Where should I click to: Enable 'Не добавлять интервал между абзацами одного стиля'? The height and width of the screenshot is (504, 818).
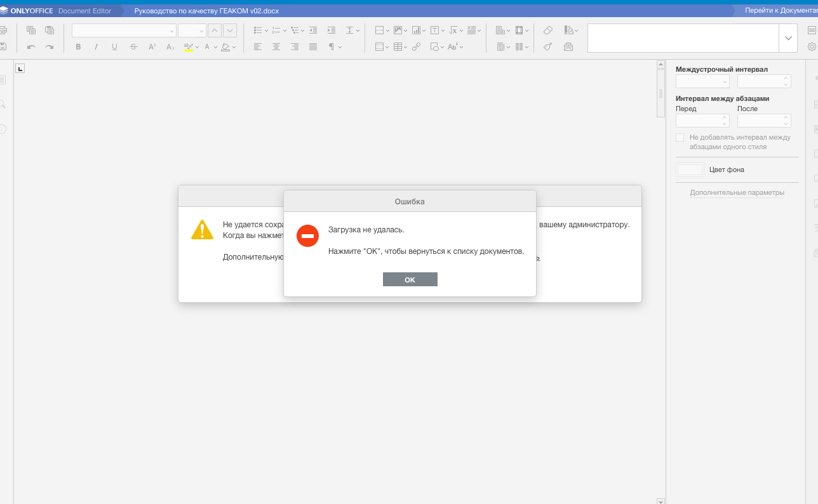click(x=680, y=137)
